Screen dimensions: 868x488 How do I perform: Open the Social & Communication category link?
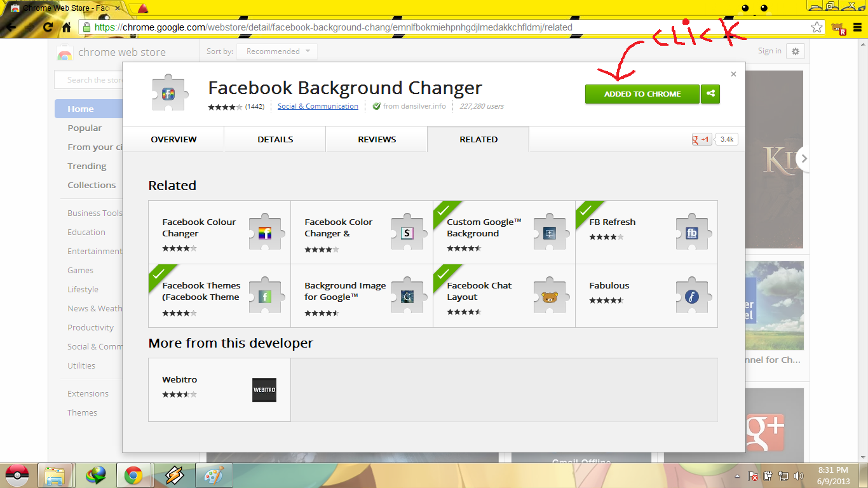pyautogui.click(x=318, y=106)
